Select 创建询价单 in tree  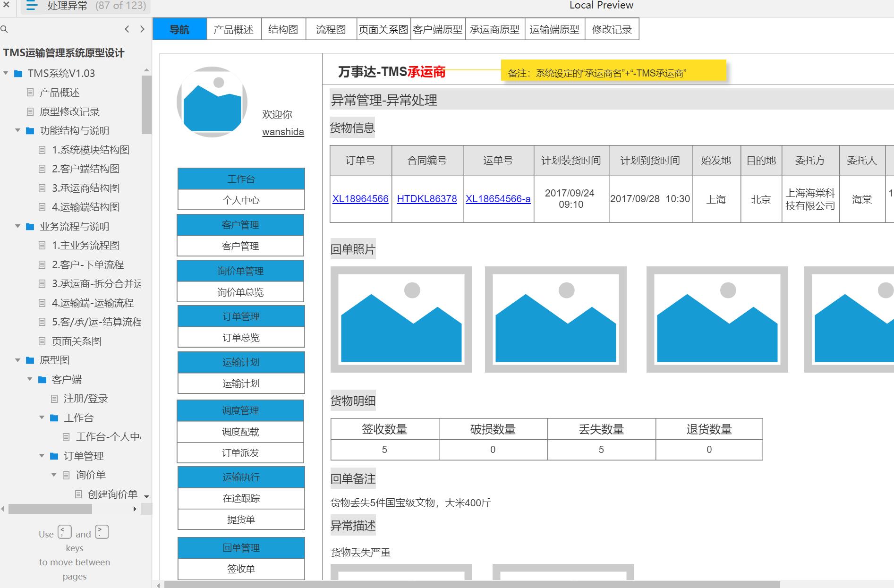click(x=112, y=494)
